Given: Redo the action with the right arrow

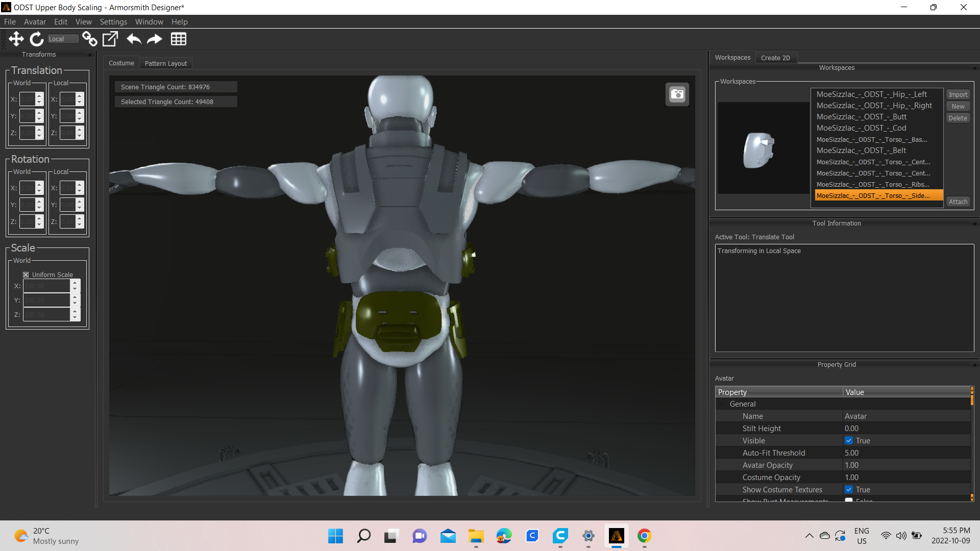Looking at the screenshot, I should [x=155, y=39].
